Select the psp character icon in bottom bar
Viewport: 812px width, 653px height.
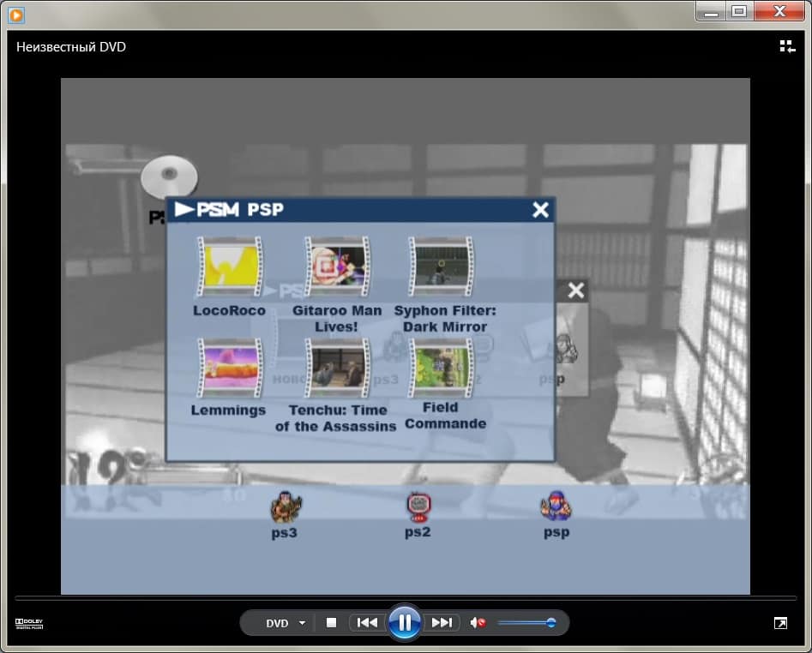[x=556, y=506]
